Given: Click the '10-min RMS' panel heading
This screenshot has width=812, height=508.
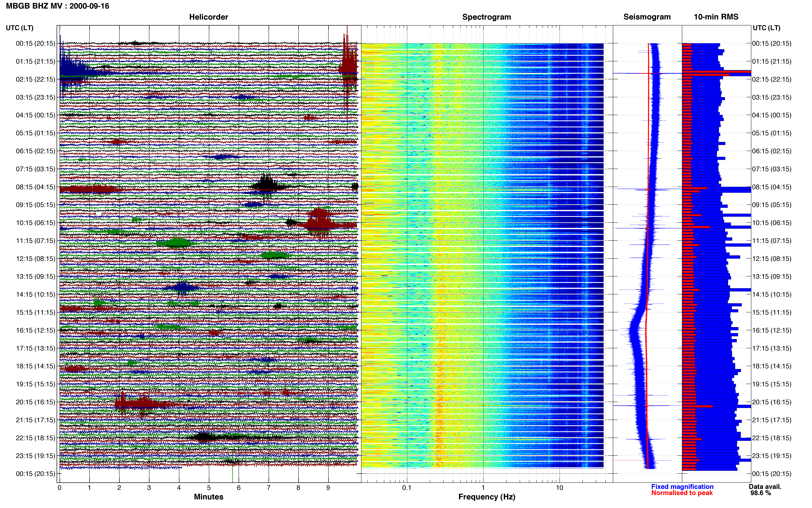Looking at the screenshot, I should point(716,17).
